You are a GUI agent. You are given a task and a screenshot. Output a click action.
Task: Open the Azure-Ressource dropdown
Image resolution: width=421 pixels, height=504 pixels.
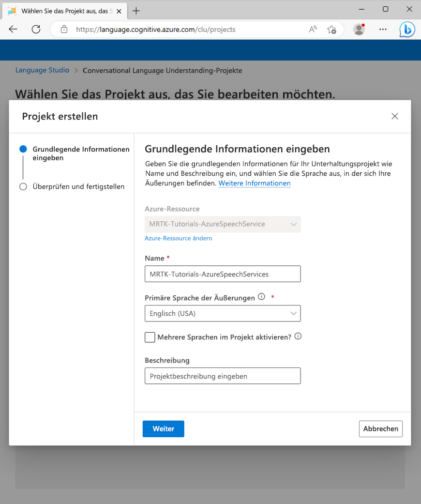(x=223, y=224)
